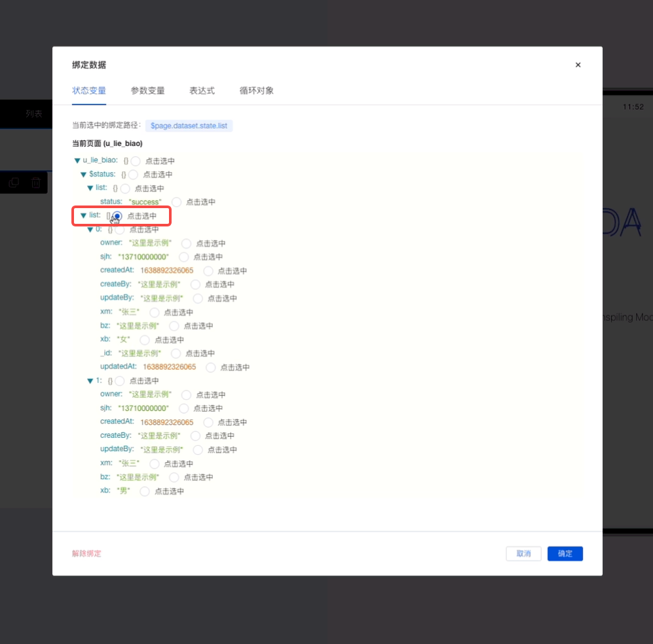Select the checked list array radio
This screenshot has width=653, height=644.
(117, 216)
